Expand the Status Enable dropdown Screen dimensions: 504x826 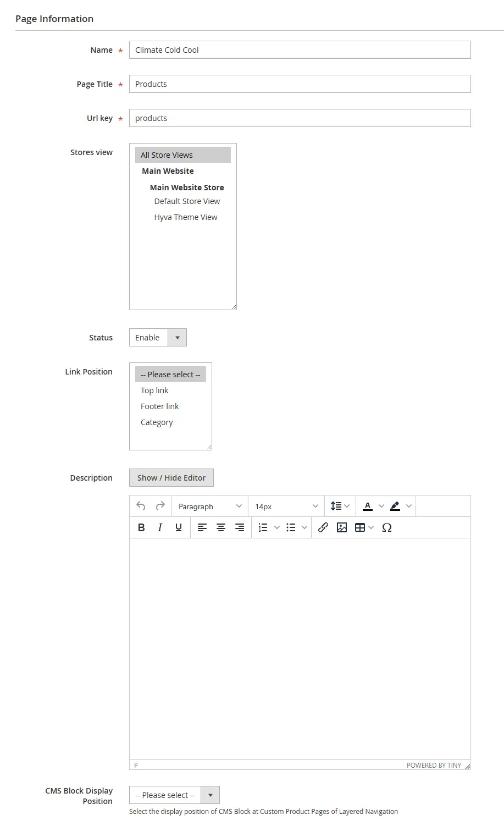tap(158, 338)
